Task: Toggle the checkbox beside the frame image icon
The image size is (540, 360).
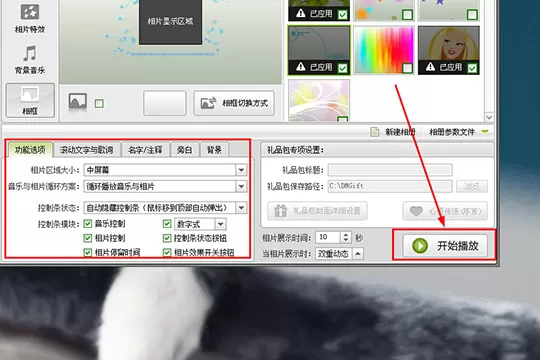Action: 99,103
